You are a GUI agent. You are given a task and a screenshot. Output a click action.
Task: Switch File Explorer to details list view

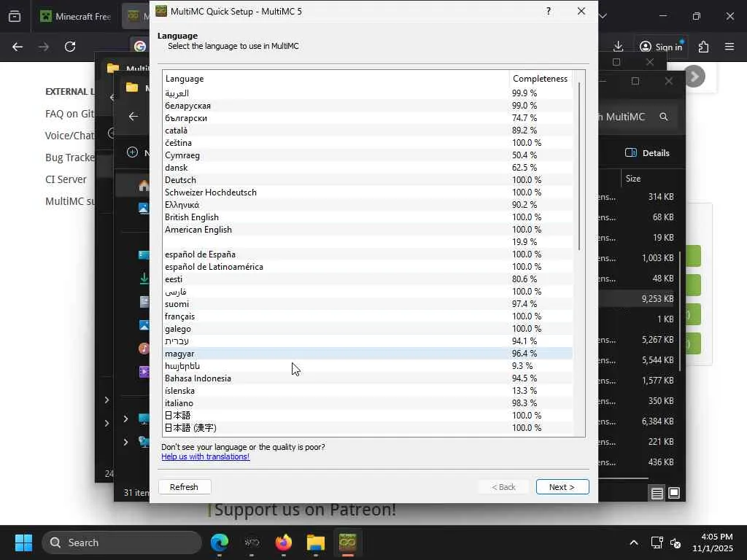point(657,494)
